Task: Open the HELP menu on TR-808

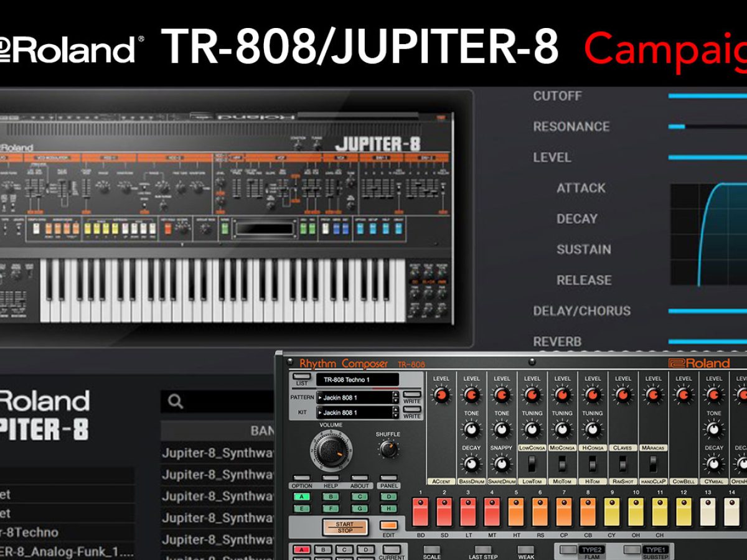Action: tap(331, 478)
